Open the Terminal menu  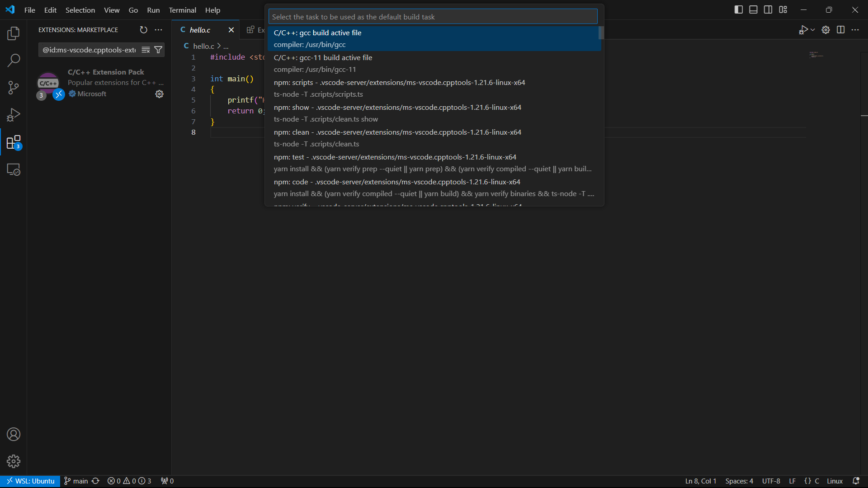[182, 10]
